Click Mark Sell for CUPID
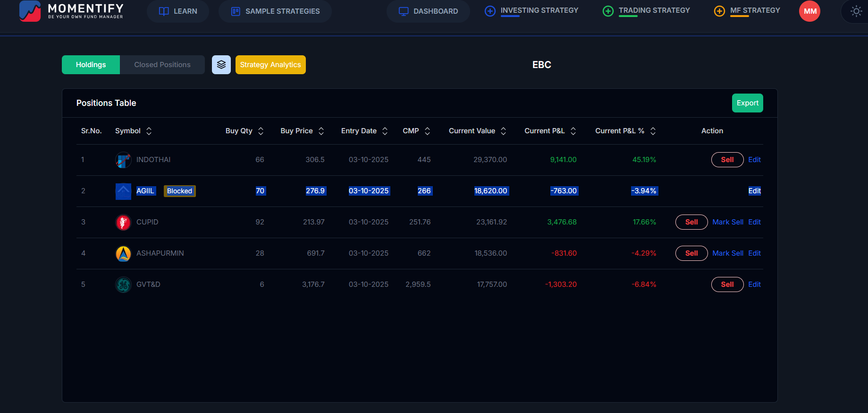 pos(727,222)
